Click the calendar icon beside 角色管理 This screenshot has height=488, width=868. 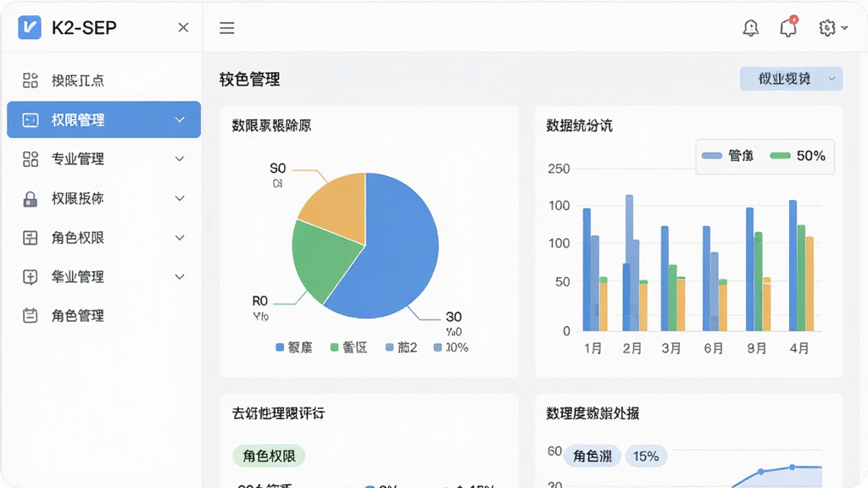click(x=31, y=316)
